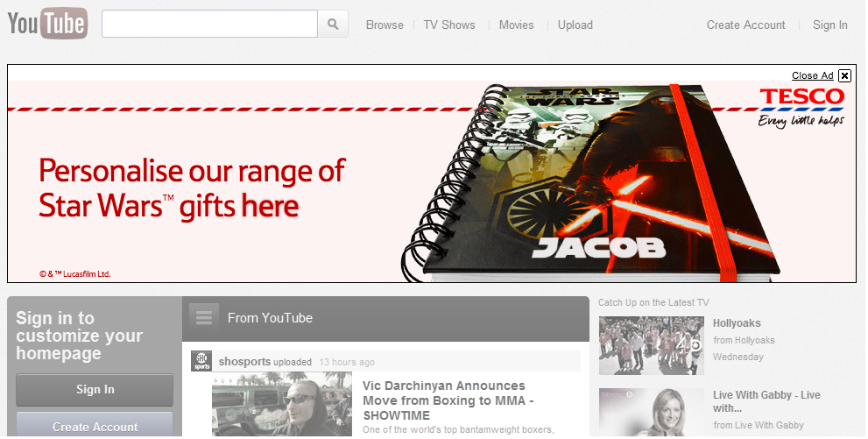This screenshot has height=439, width=868.
Task: Click 'Sign in to customize your homepage' heading
Action: (x=79, y=336)
